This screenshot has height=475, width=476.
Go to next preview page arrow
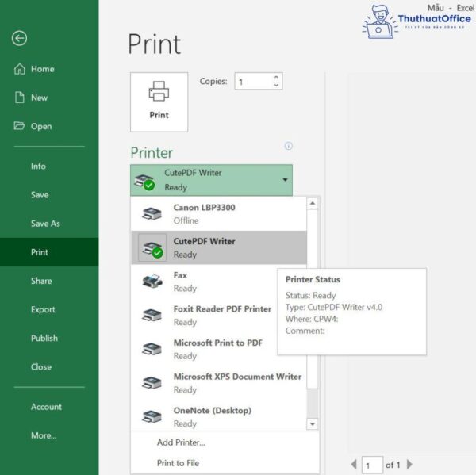(409, 464)
